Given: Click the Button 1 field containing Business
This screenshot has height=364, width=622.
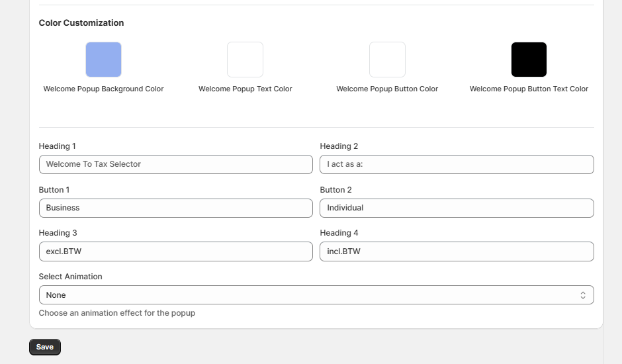Looking at the screenshot, I should [x=175, y=208].
